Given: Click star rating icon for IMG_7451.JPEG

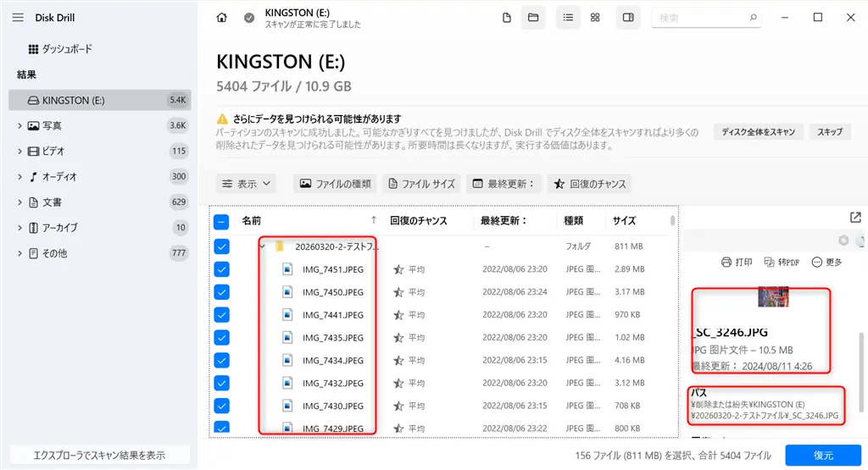Looking at the screenshot, I should [398, 270].
